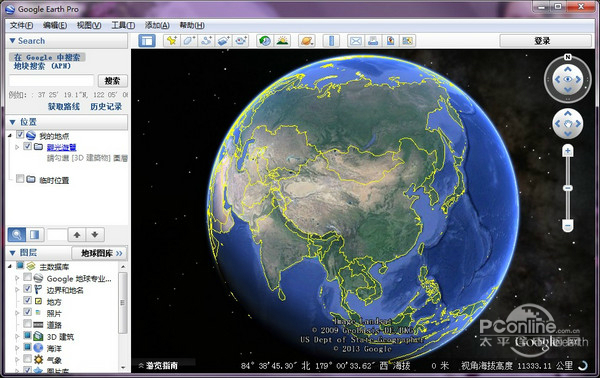
Task: Move selected place up with the up arrow
Action: coord(77,235)
